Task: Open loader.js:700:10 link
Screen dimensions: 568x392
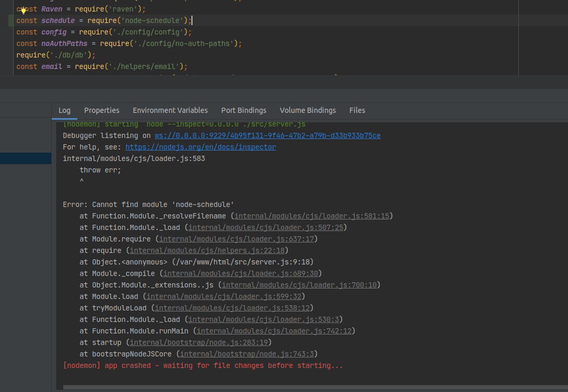Action: (299, 285)
